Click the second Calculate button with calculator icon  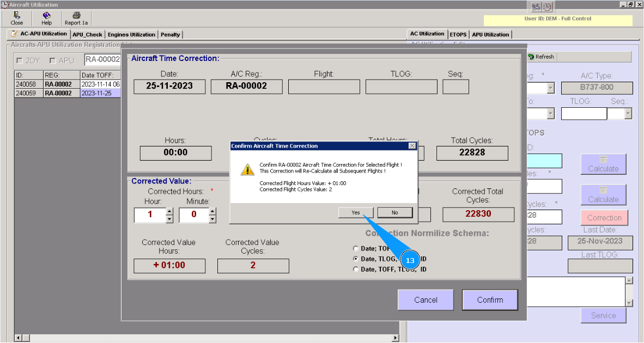coord(603,195)
